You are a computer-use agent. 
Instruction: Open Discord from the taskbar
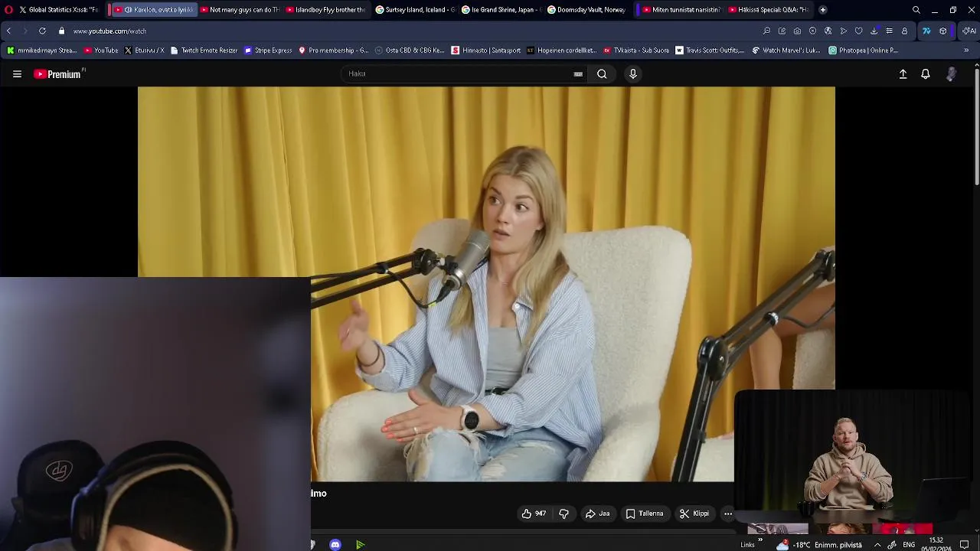coord(335,545)
